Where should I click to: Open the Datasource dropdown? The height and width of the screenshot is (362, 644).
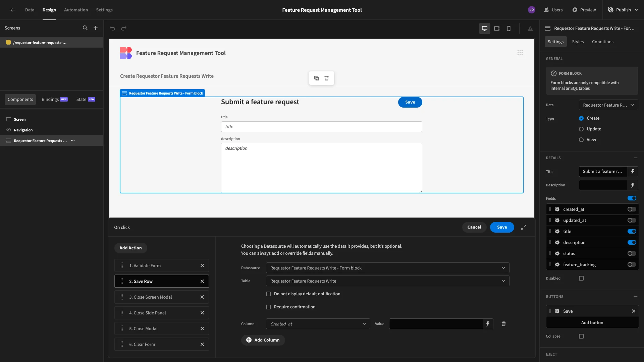[387, 268]
